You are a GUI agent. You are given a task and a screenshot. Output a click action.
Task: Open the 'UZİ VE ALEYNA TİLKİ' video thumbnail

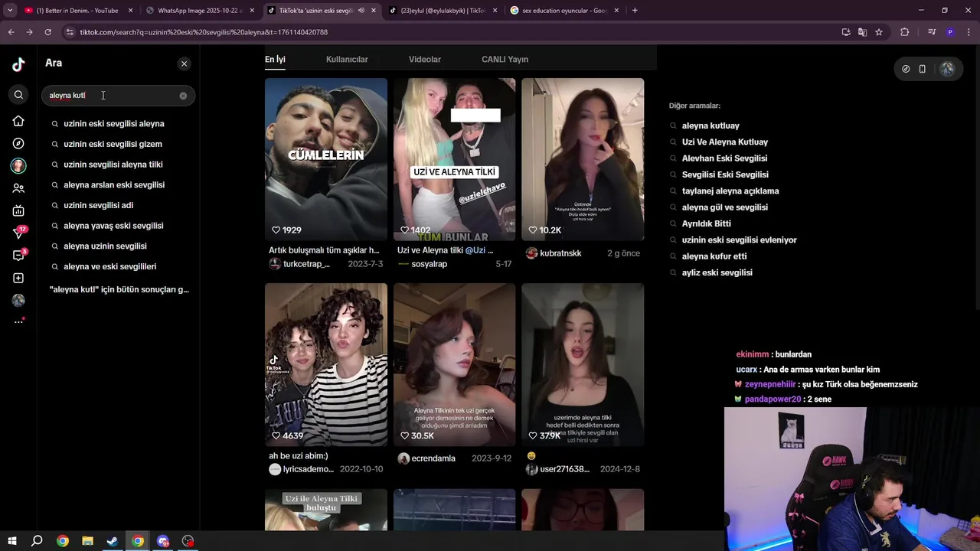(455, 159)
